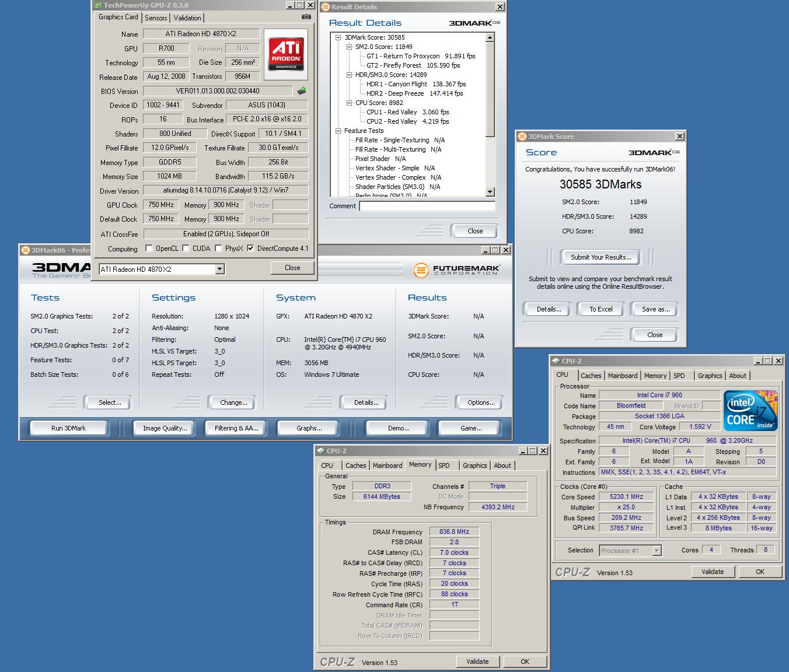Viewport: 789px width, 672px height.
Task: Click the Save as button
Action: tap(655, 309)
